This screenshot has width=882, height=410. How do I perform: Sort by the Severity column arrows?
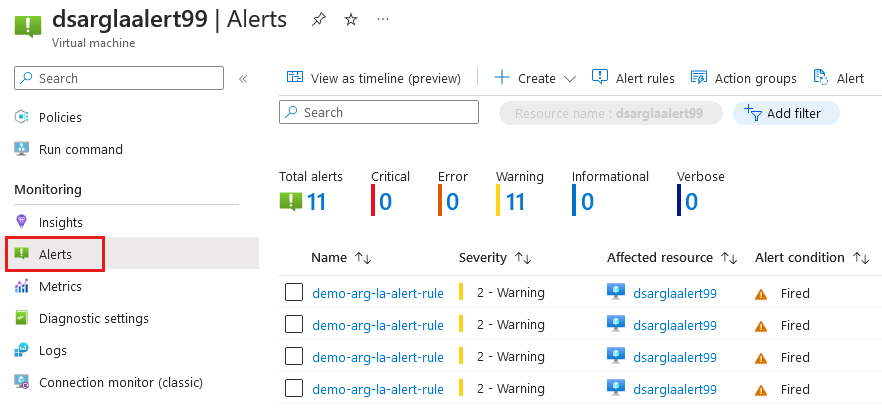click(523, 258)
